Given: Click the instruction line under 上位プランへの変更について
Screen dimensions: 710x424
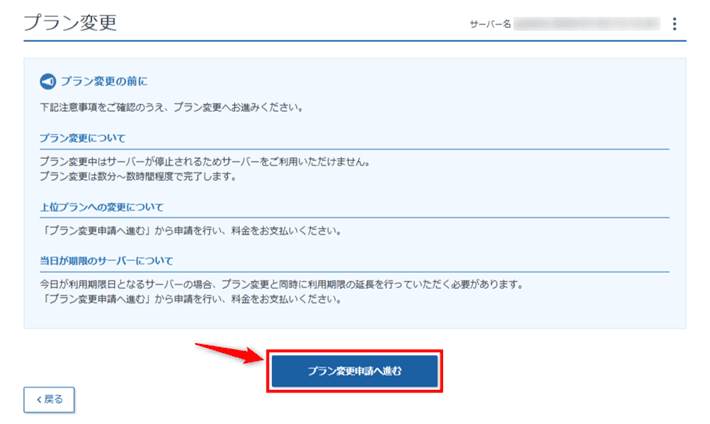Looking at the screenshot, I should (x=191, y=231).
